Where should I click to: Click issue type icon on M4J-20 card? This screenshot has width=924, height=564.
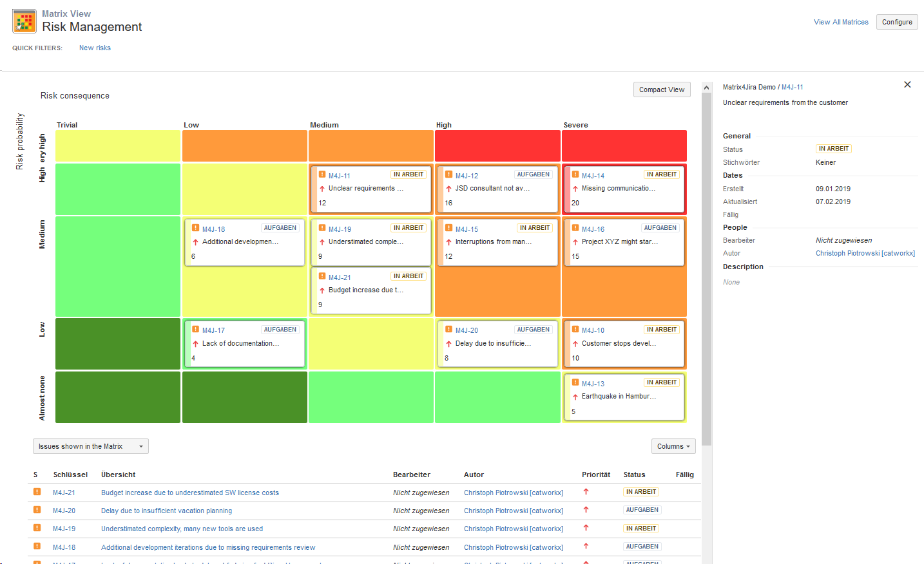point(448,330)
